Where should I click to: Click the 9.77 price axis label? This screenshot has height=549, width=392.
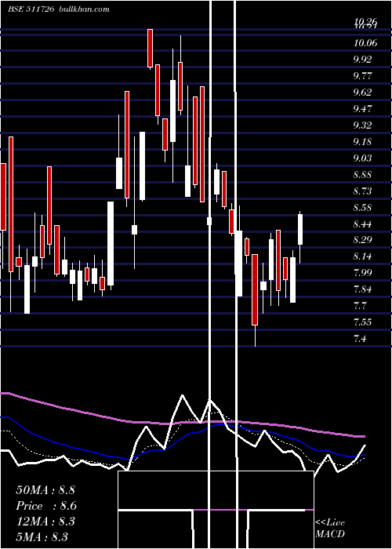(x=362, y=75)
